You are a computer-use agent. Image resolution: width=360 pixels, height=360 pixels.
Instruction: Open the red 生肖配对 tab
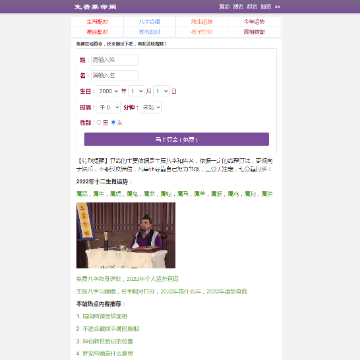coord(97,22)
